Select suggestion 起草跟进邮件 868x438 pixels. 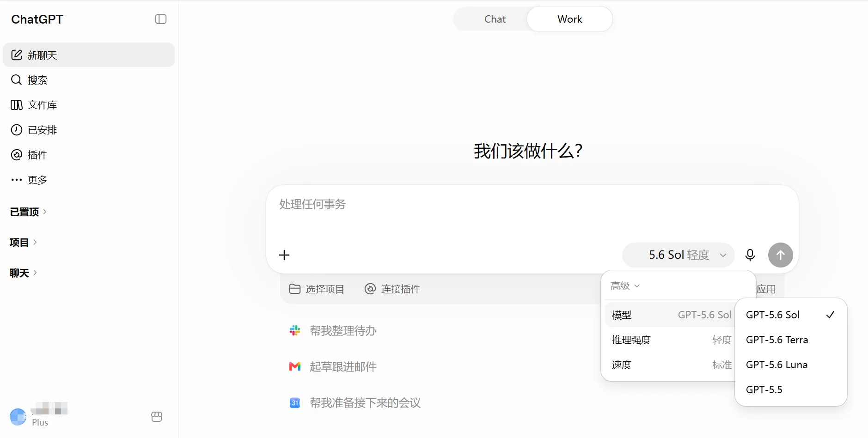[x=333, y=366]
